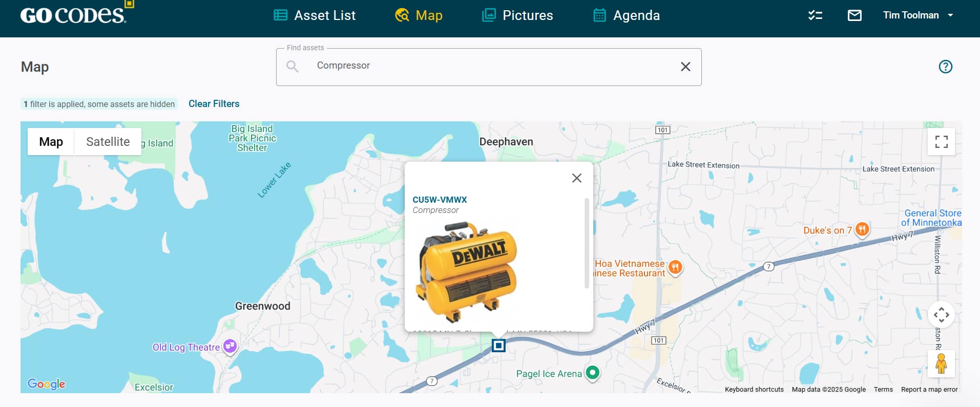
Task: Toggle fullscreen map view
Action: click(x=941, y=142)
